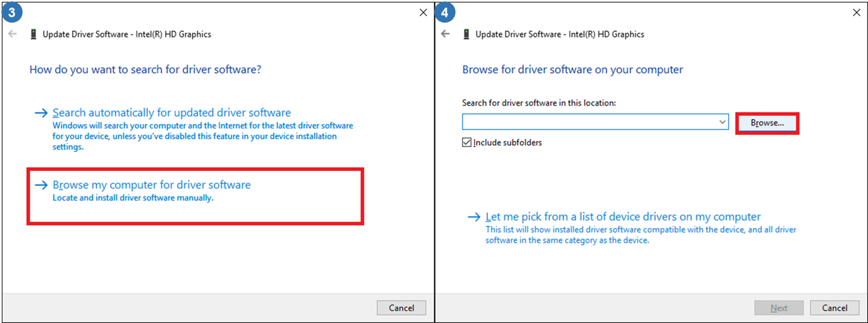This screenshot has height=323, width=868.
Task: Click the arrow beside "Browse my computer for driver software"
Action: click(41, 185)
